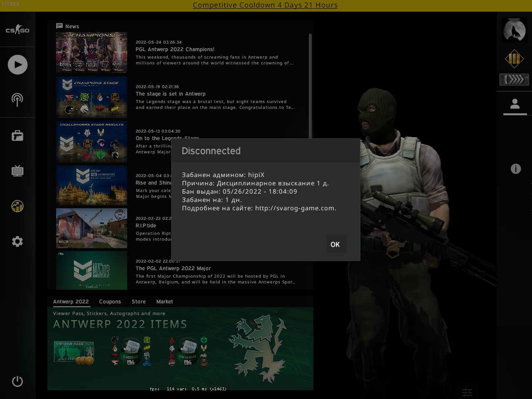The image size is (532, 399).
Task: Click the 'Забанен админом: hipiX' line
Action: pyautogui.click(x=223, y=175)
